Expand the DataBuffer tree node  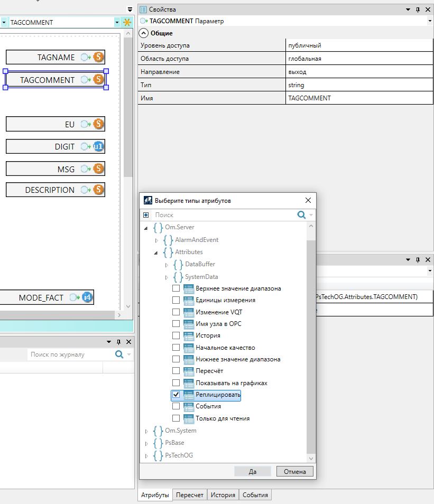point(167,264)
